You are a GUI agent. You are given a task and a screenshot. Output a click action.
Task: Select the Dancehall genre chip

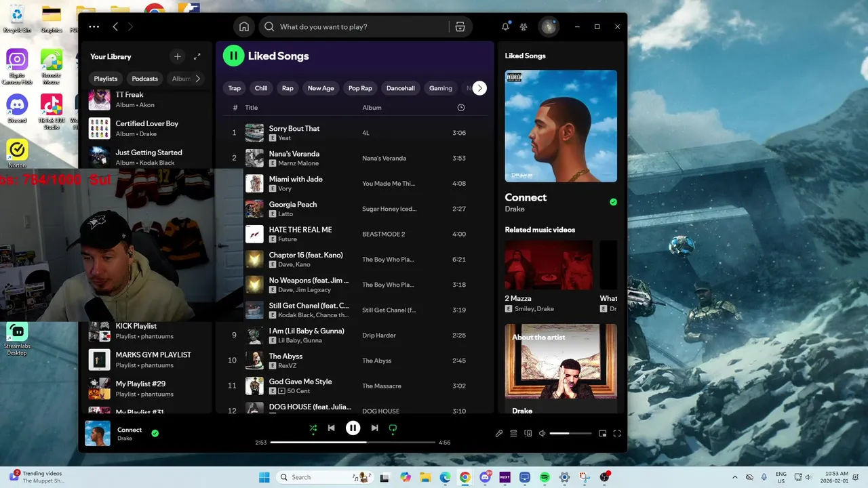pyautogui.click(x=400, y=88)
